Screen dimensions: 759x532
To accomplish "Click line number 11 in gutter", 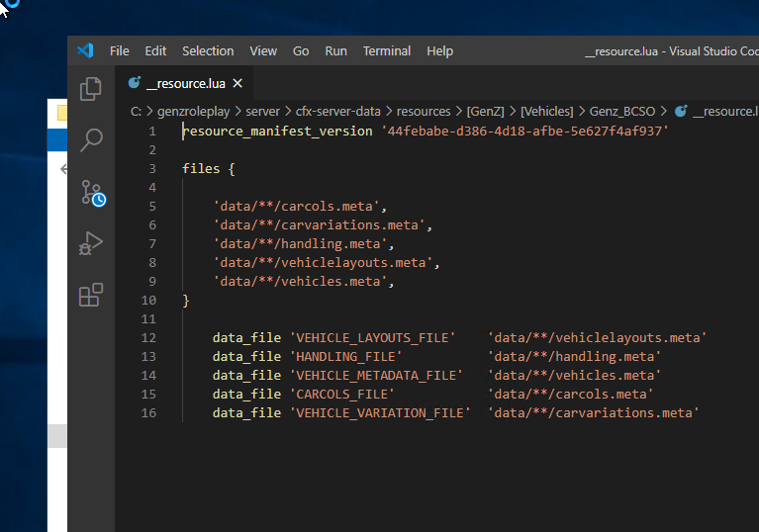I will point(148,318).
